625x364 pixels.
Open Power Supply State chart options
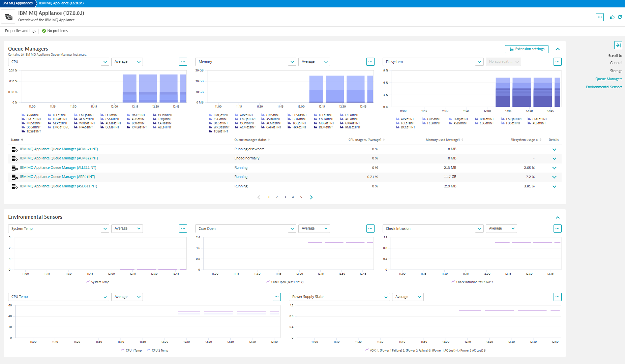(558, 297)
